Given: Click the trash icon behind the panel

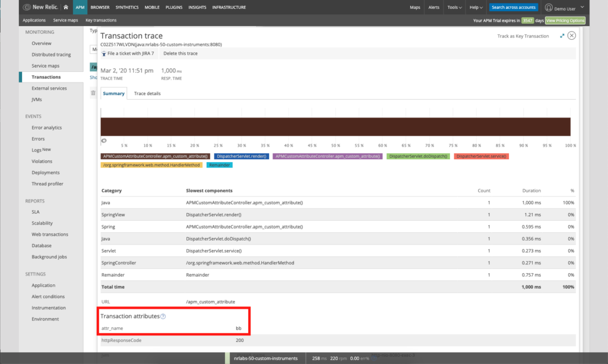Looking at the screenshot, I should tap(93, 93).
